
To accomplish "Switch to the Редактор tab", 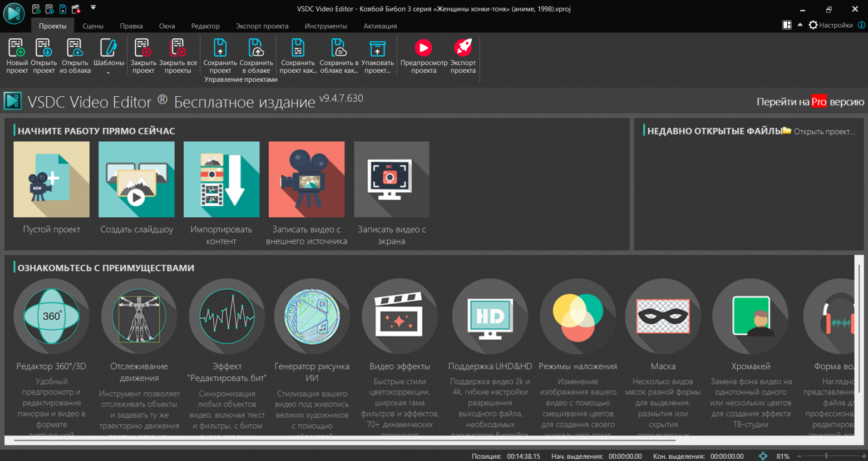I will [205, 26].
